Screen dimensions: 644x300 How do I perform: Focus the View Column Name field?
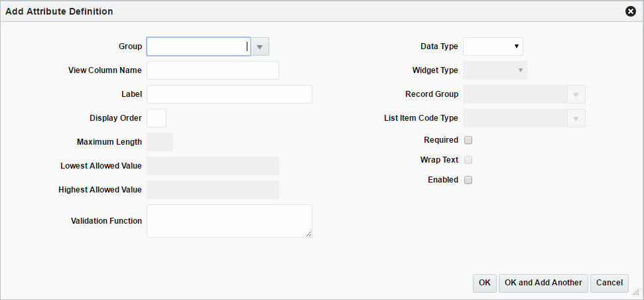click(x=213, y=70)
